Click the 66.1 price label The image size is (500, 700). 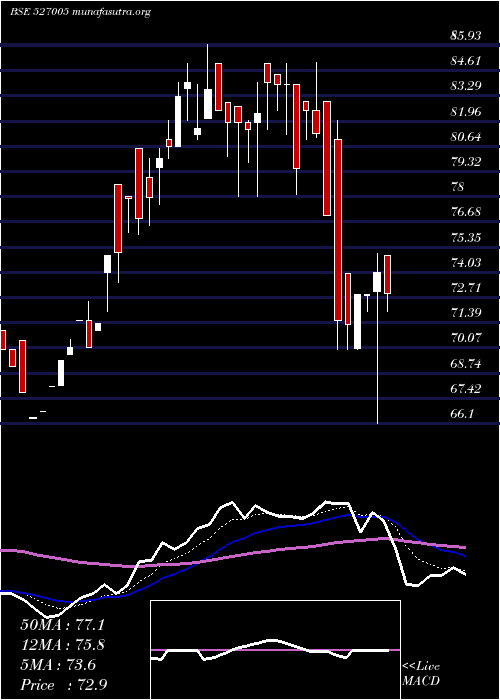click(461, 413)
